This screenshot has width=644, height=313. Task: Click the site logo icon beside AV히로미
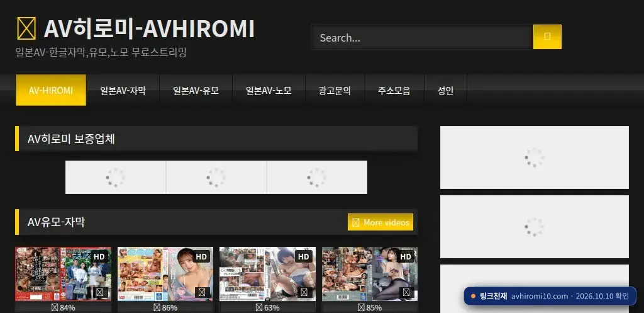click(x=26, y=29)
